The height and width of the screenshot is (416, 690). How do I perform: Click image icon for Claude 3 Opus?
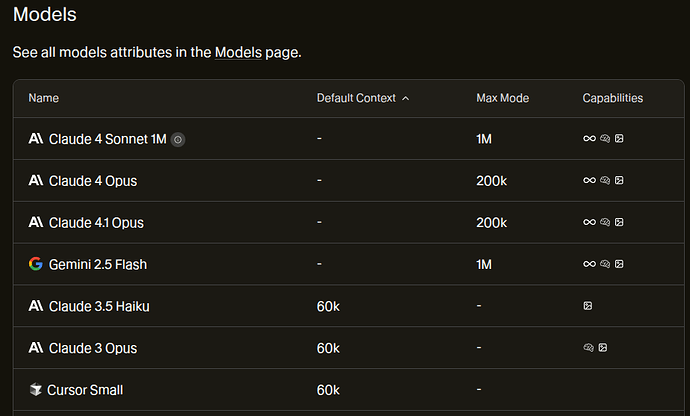click(603, 348)
